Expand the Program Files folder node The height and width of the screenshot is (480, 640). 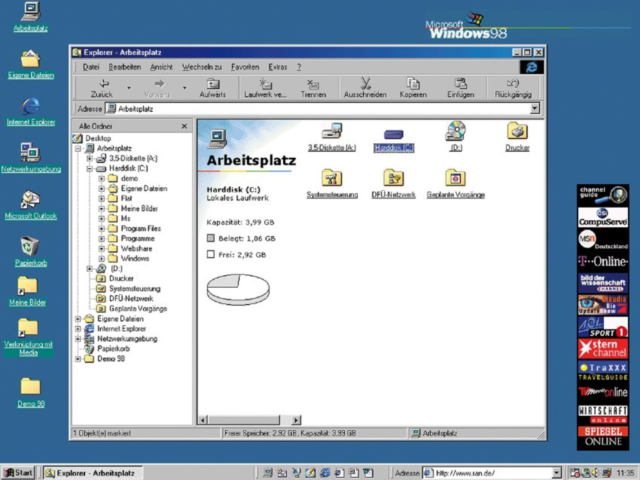coord(101,229)
